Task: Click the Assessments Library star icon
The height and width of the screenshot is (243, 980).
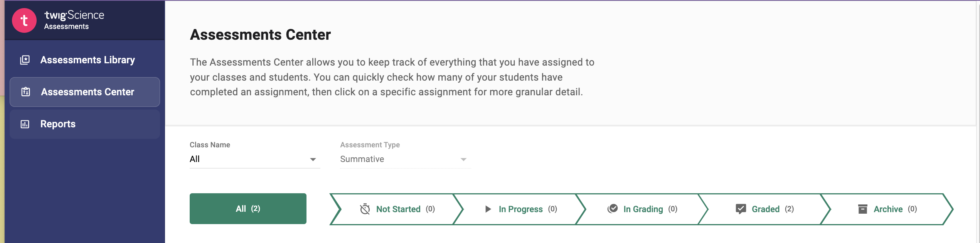Action: point(25,60)
